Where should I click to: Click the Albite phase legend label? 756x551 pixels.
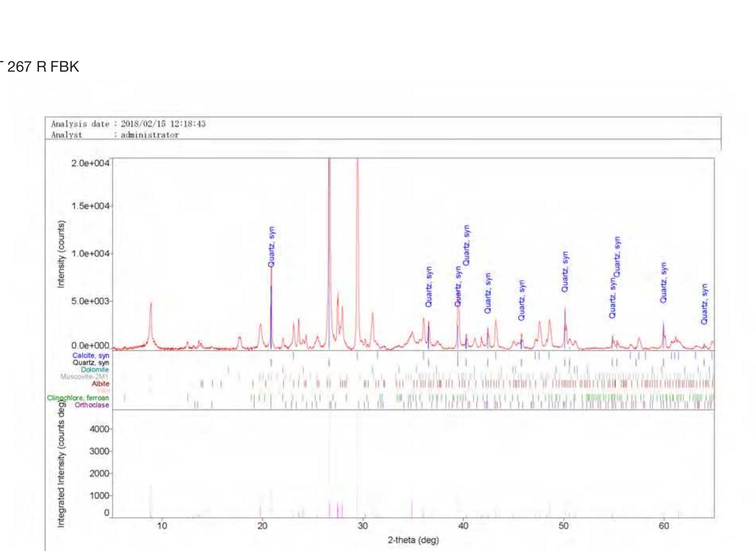[x=100, y=384]
